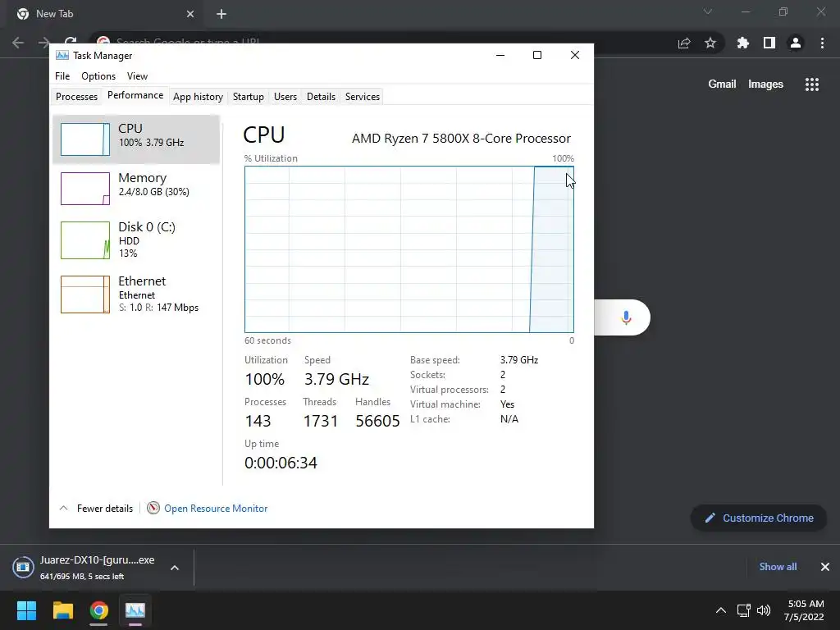Image resolution: width=840 pixels, height=630 pixels.
Task: Click the 56605 handles value
Action: click(x=377, y=421)
